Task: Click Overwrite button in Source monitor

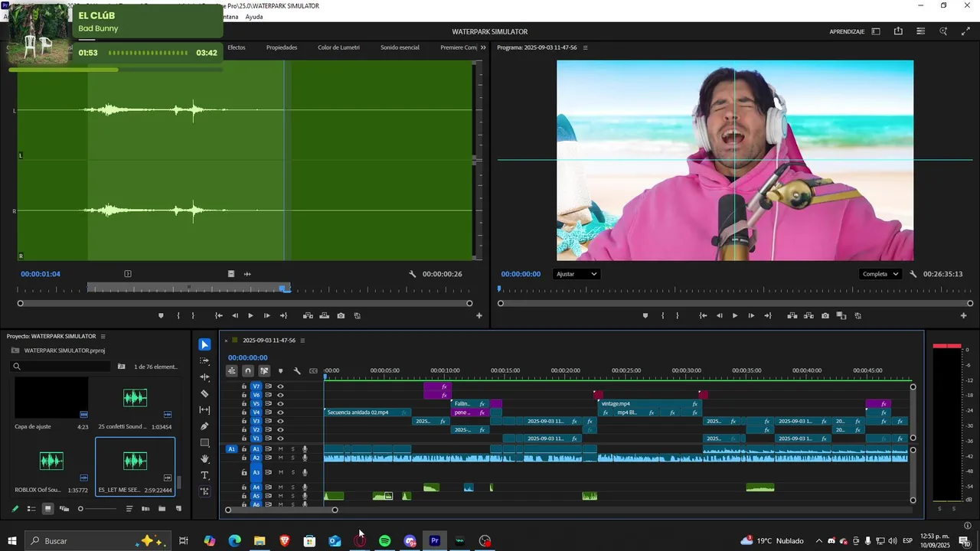Action: pos(325,315)
